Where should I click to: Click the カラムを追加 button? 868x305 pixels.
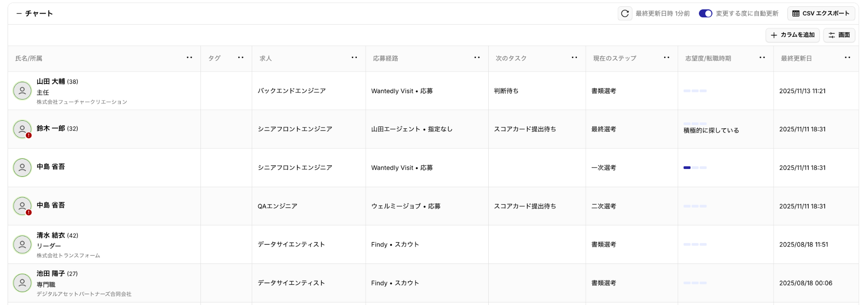click(x=793, y=35)
